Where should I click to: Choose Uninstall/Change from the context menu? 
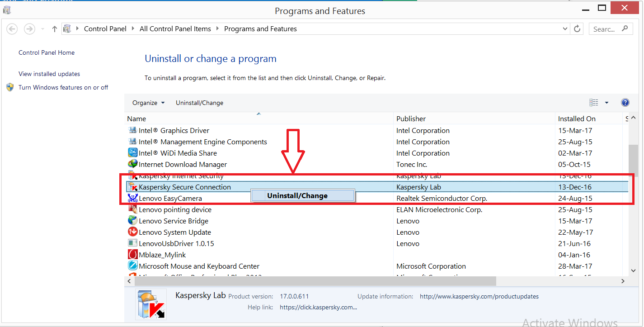(x=302, y=195)
